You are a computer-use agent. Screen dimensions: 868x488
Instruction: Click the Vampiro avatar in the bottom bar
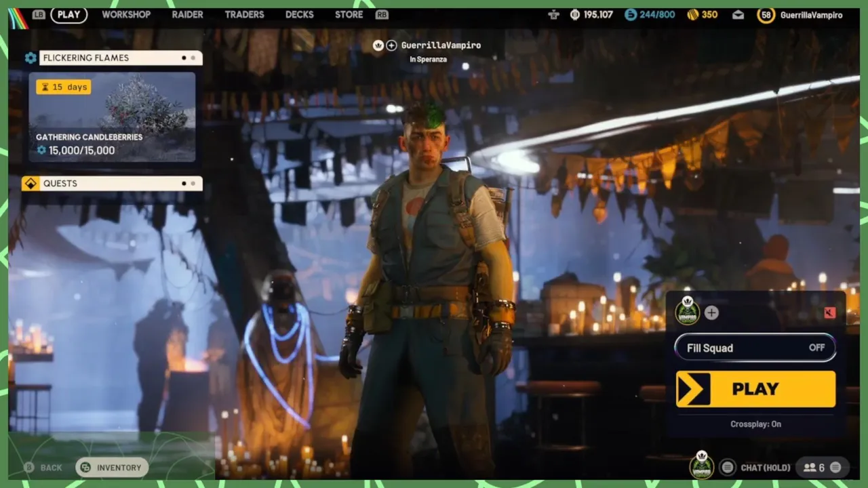(702, 466)
